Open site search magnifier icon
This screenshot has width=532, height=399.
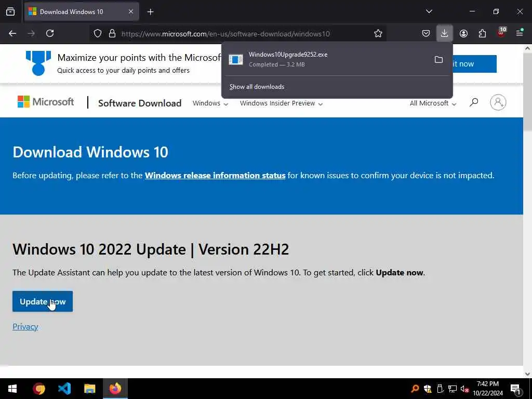pyautogui.click(x=474, y=102)
